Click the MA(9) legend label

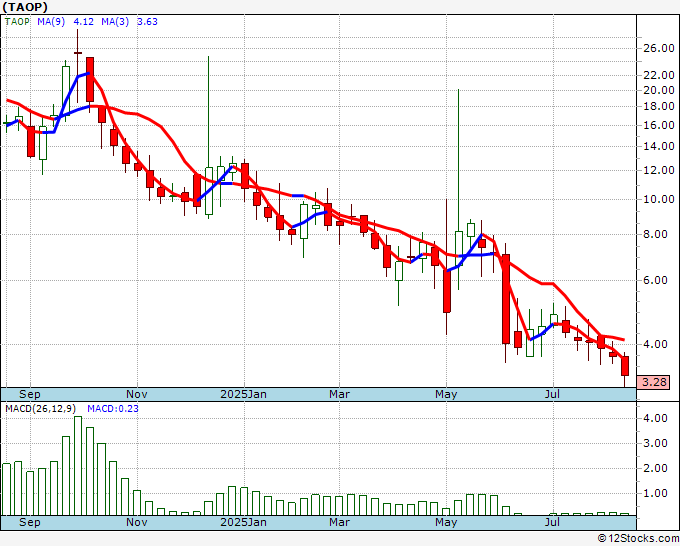click(x=51, y=22)
